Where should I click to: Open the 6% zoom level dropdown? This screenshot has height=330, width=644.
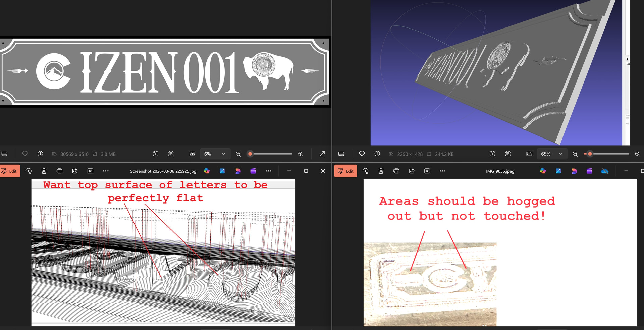(x=215, y=154)
